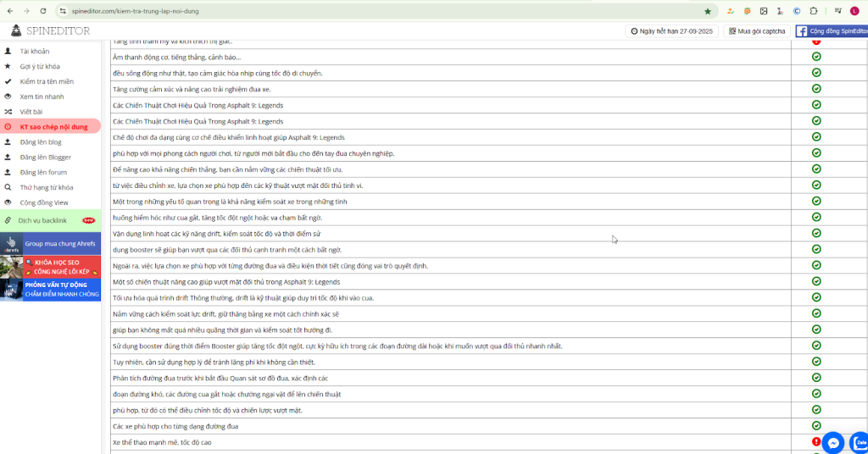Open the Tài khoản menu item

pos(35,51)
